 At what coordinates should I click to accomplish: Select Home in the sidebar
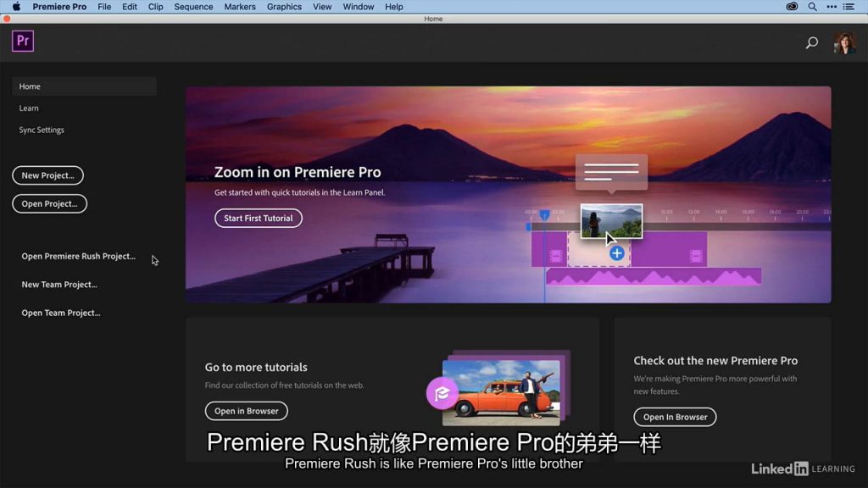pos(84,86)
